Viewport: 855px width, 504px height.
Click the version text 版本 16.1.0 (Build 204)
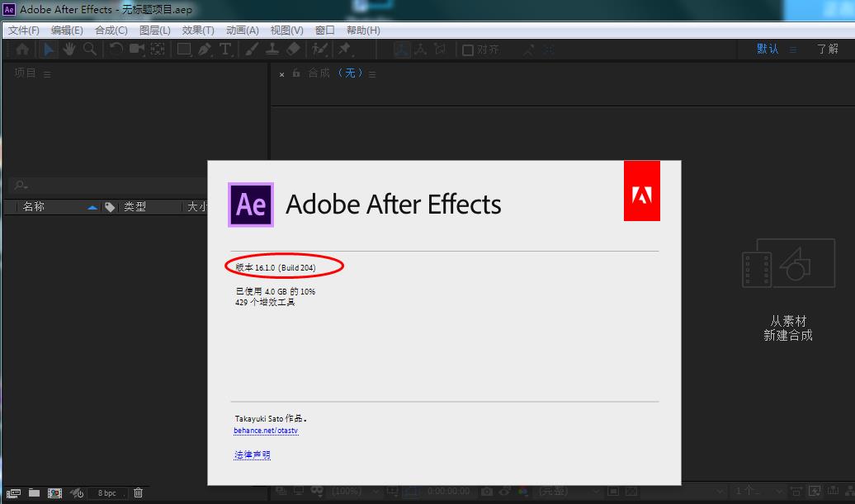276,267
